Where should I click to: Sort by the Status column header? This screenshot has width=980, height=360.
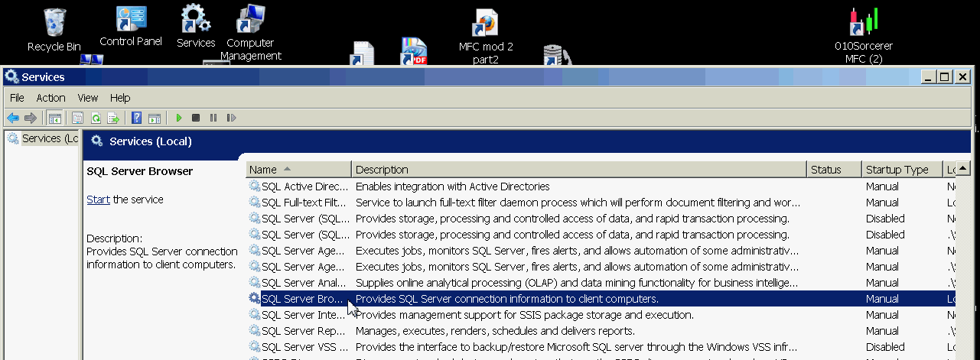pos(834,170)
